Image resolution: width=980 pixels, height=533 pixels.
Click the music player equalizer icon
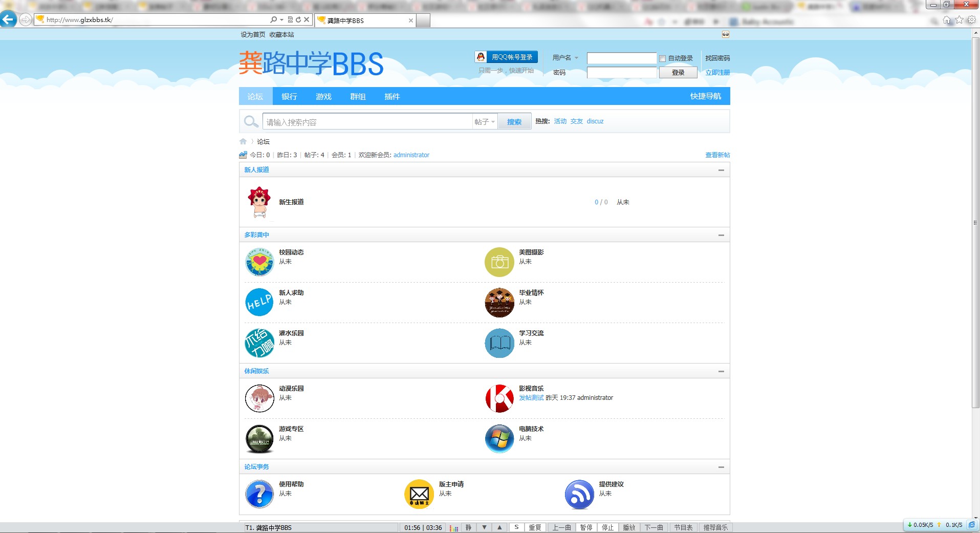pyautogui.click(x=454, y=528)
